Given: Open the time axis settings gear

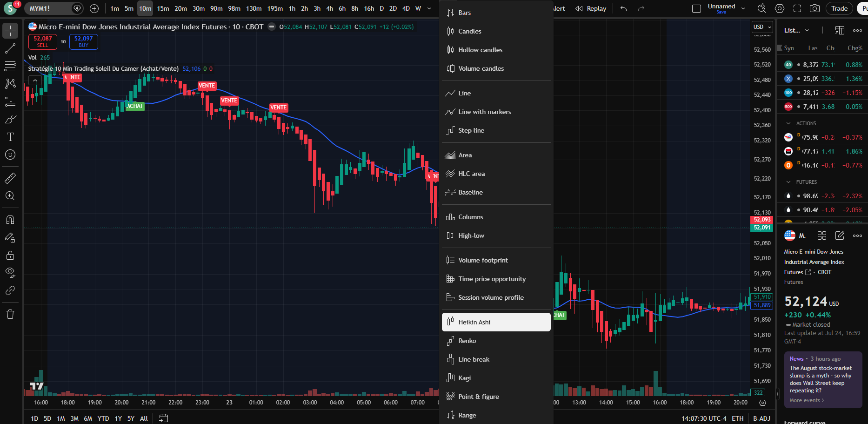Looking at the screenshot, I should [762, 403].
